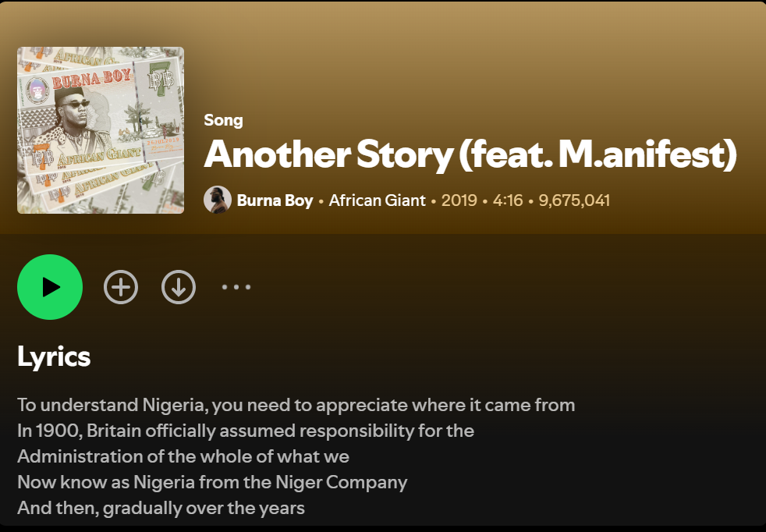
Task: Open the three-dot more options menu
Action: tap(236, 287)
